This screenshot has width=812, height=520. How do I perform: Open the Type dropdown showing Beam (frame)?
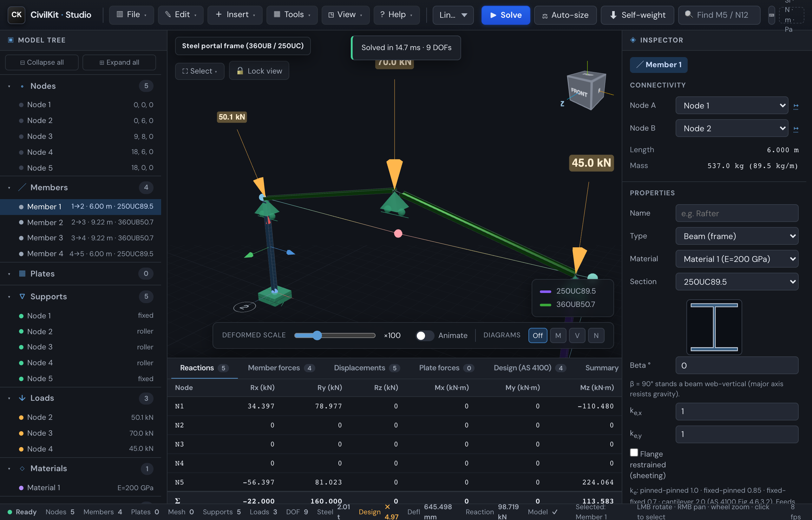(x=737, y=236)
